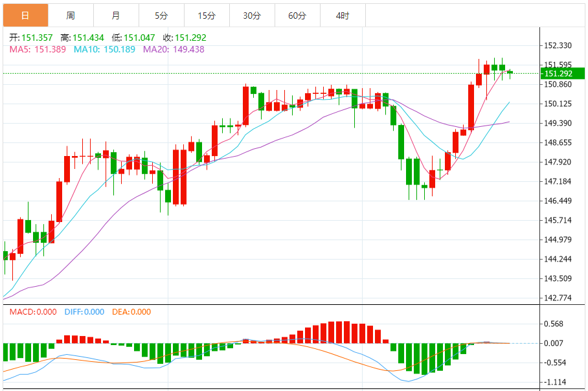Viewport: 588px width, 391px height.
Task: Click the 142.774 price axis label
Action: tap(558, 298)
